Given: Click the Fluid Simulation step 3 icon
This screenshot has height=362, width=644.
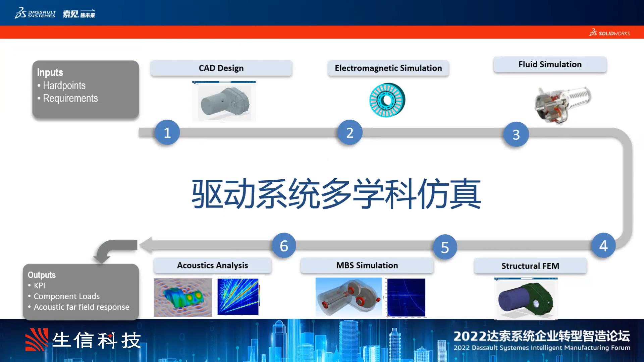Looking at the screenshot, I should tap(515, 133).
